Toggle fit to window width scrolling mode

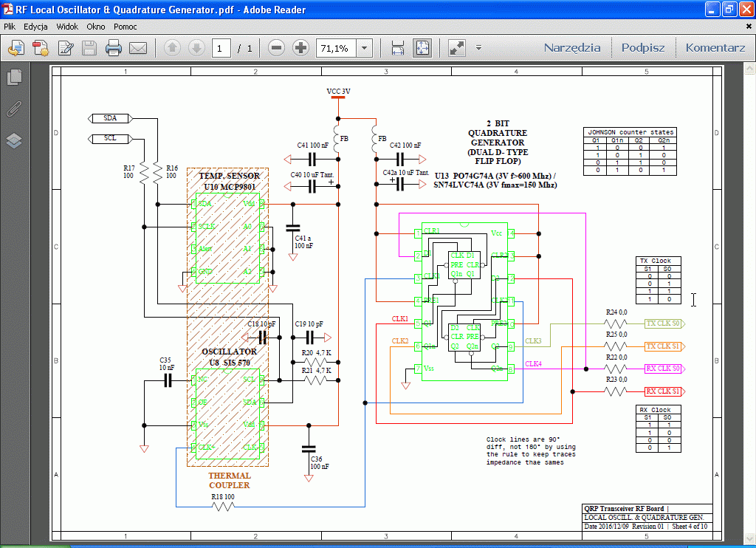(397, 49)
